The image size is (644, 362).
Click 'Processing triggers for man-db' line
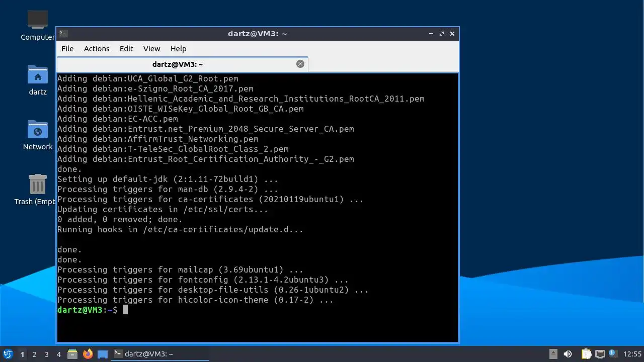coord(168,189)
